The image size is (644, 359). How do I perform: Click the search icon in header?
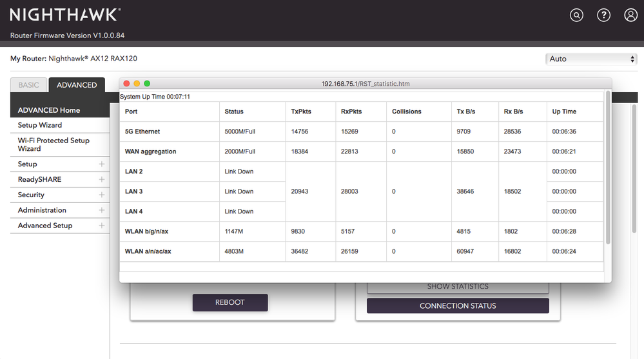coord(576,15)
